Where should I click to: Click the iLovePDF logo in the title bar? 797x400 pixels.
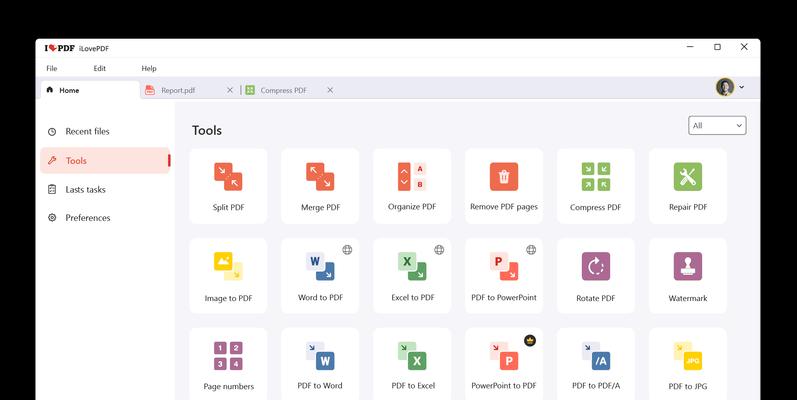point(59,48)
